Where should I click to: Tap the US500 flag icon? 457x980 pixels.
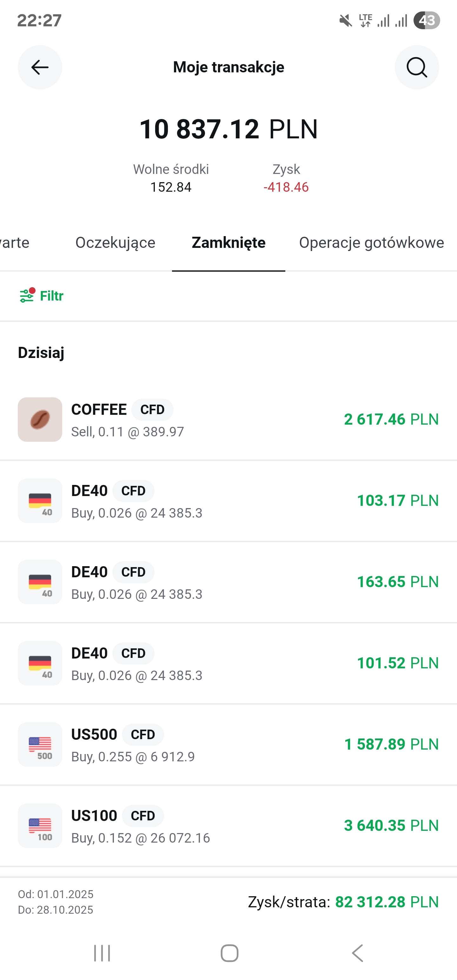point(40,744)
